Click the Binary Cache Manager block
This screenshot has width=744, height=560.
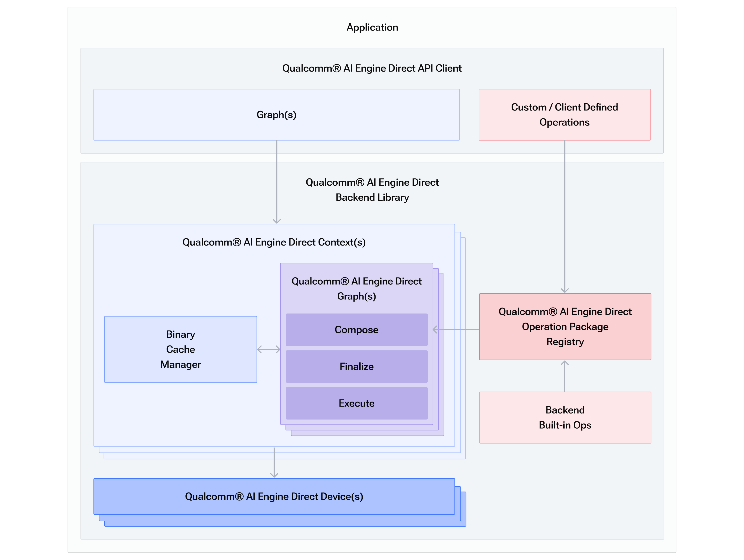coord(181,349)
